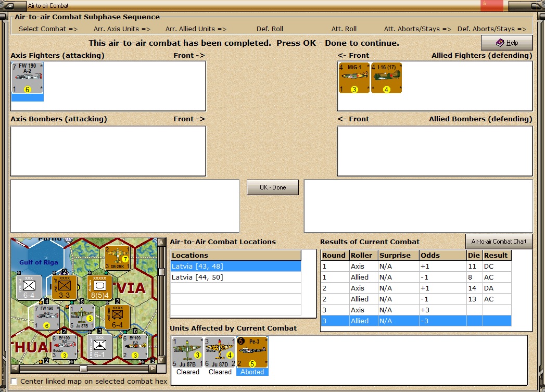545x392 pixels.
Task: Select the FW 190 A-2 attacking fighter counter
Action: (28, 78)
